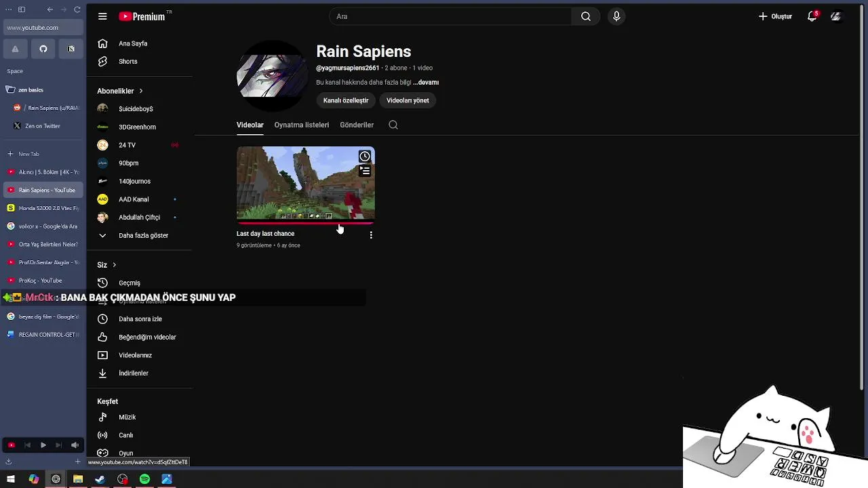Go back with browser back arrow

50,9
